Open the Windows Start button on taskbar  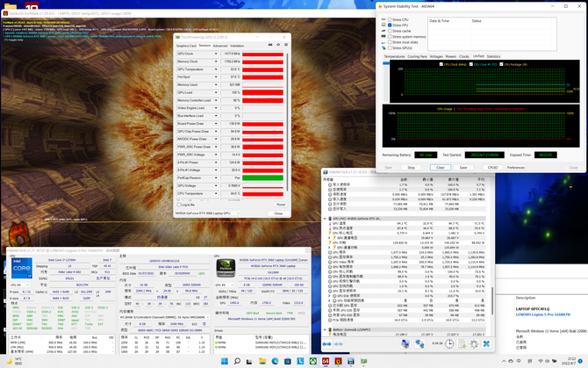pos(225,361)
